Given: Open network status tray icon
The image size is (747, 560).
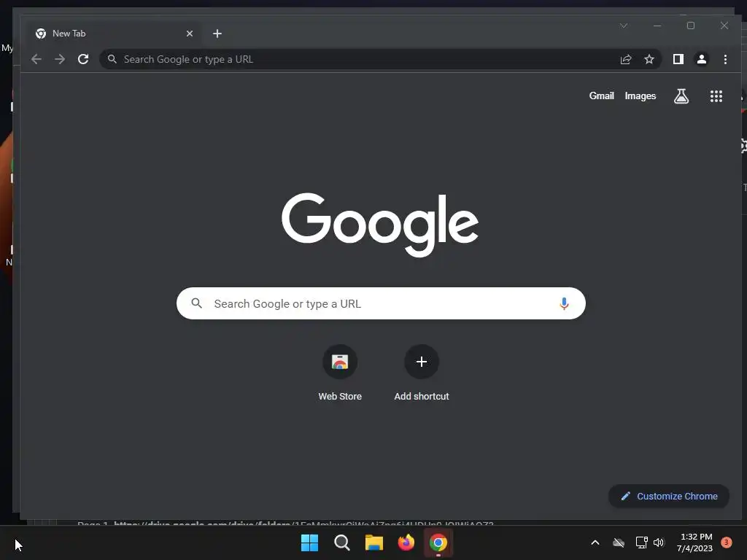Looking at the screenshot, I should click(641, 542).
